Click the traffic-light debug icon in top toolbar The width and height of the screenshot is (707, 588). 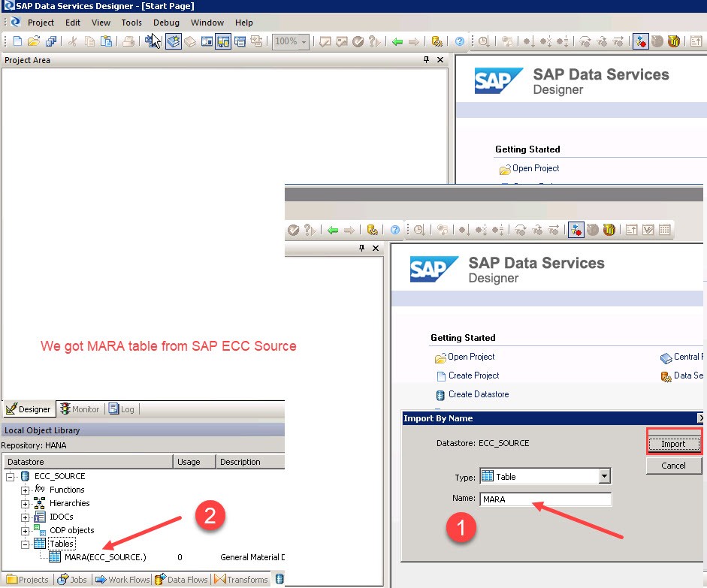click(x=641, y=41)
